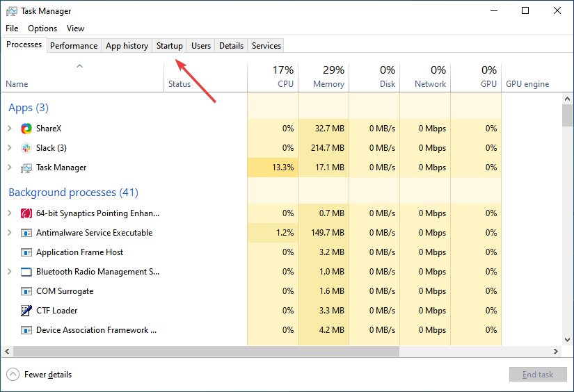Click the Task Manager process icon
The width and height of the screenshot is (574, 392).
pyautogui.click(x=26, y=168)
